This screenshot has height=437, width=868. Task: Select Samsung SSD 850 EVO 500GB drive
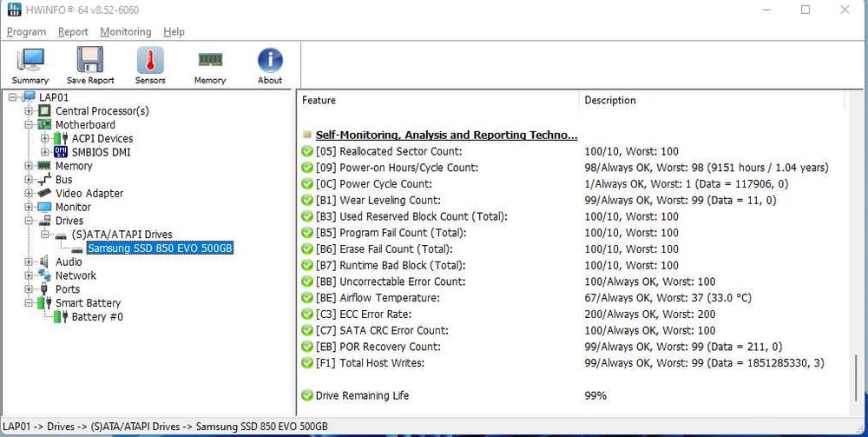160,248
